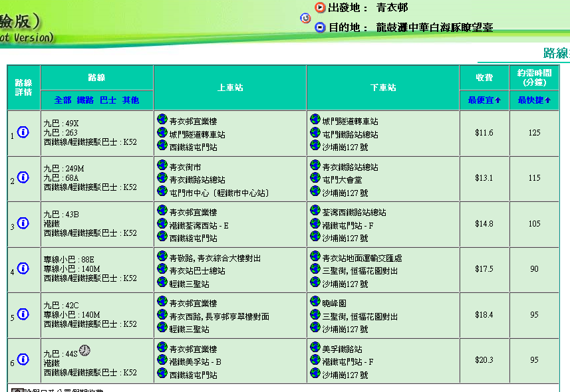The height and width of the screenshot is (392, 570).
Task: Sort routes by 最便宜 cheapest fare
Action: 484,100
